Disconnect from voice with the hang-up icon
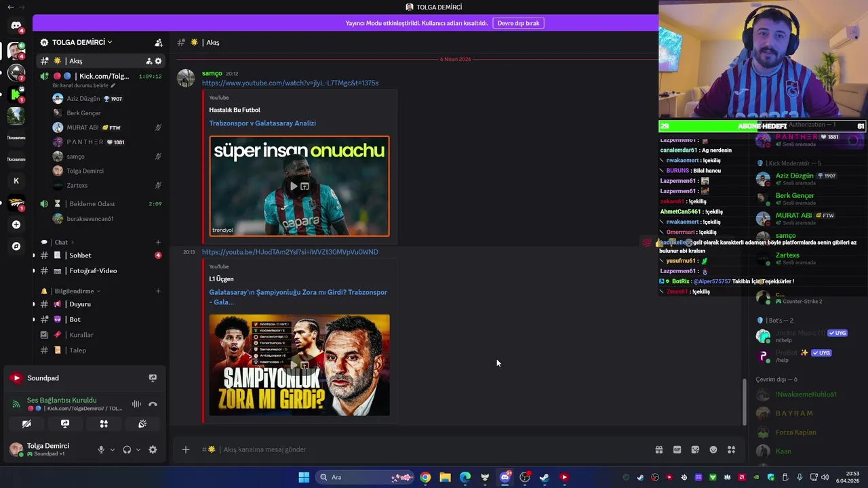The height and width of the screenshot is (488, 868). click(x=153, y=404)
